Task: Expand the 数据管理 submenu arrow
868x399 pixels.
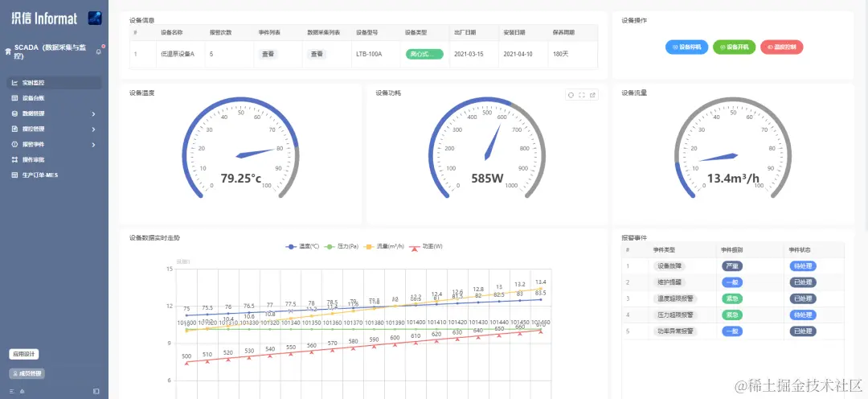Action: 93,114
